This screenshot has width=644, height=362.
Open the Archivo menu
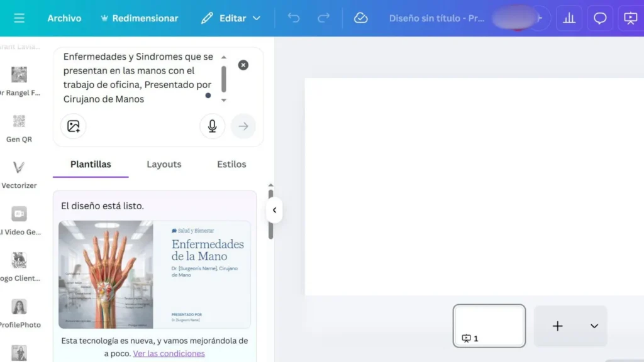click(x=64, y=18)
